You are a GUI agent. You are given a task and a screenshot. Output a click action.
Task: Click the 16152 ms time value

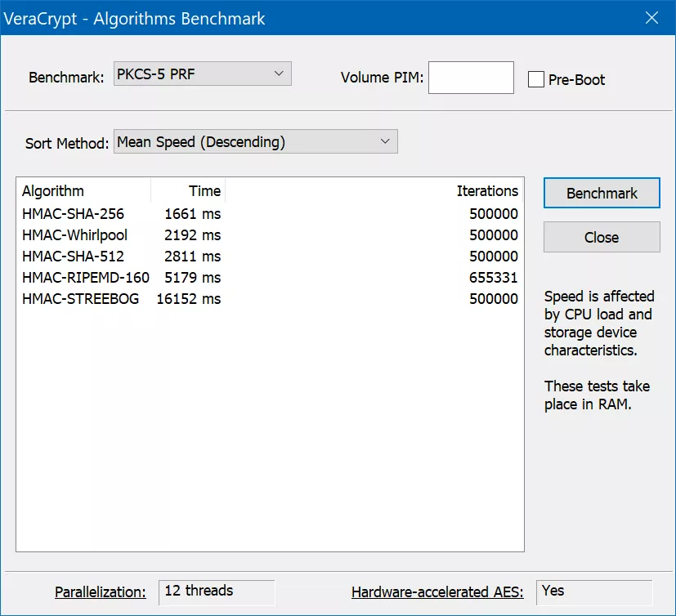[189, 298]
